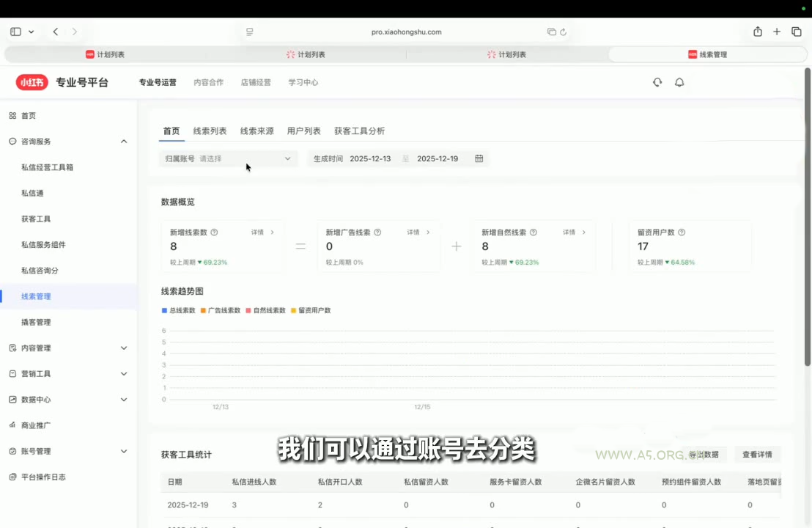Click the 小红书 logo in top-left

click(x=32, y=82)
